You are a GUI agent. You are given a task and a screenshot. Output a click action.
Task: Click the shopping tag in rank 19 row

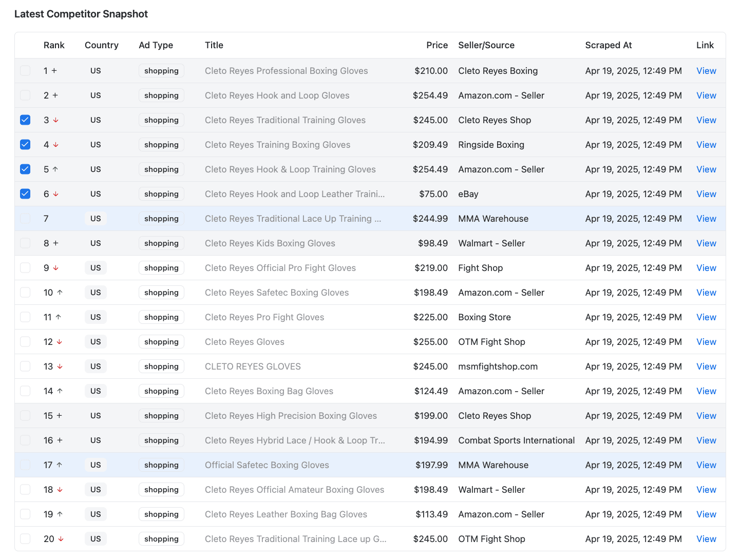point(161,514)
